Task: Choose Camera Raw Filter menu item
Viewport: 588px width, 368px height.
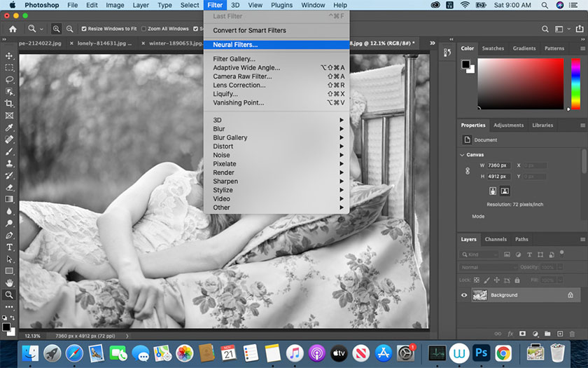Action: click(x=276, y=76)
